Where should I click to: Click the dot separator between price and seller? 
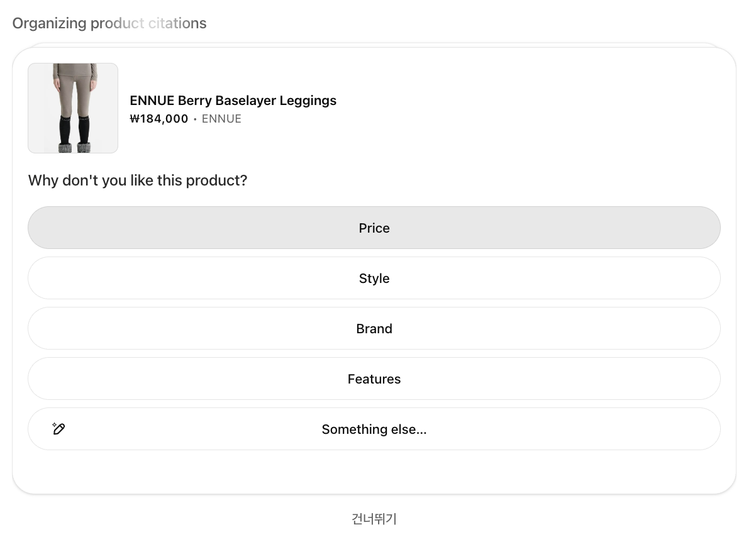[195, 119]
